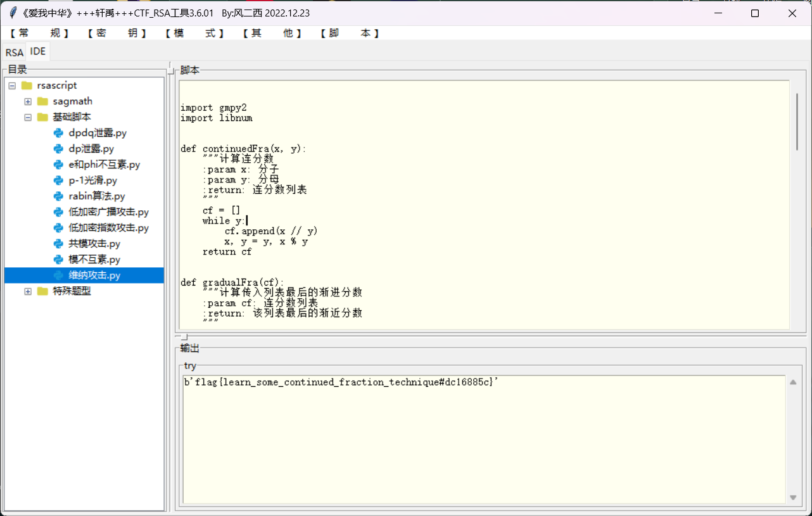This screenshot has height=516, width=812.
Task: Click the sash handle between tree and script
Action: [172, 70]
